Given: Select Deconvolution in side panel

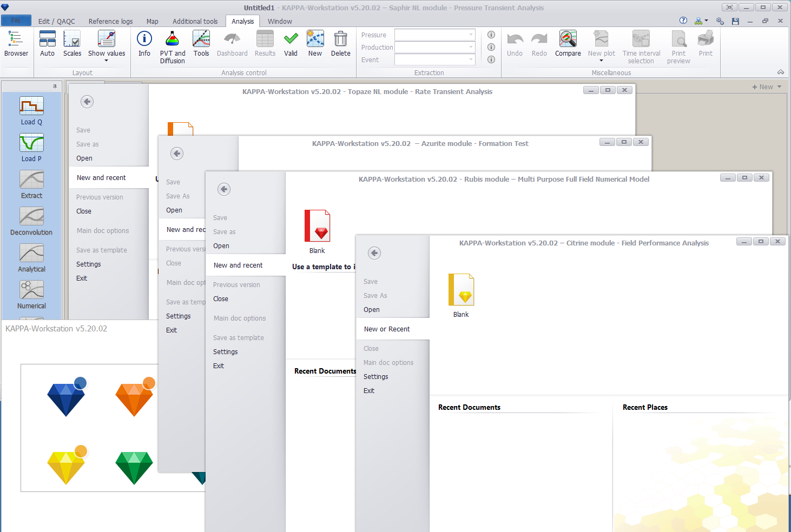Looking at the screenshot, I should click(31, 221).
